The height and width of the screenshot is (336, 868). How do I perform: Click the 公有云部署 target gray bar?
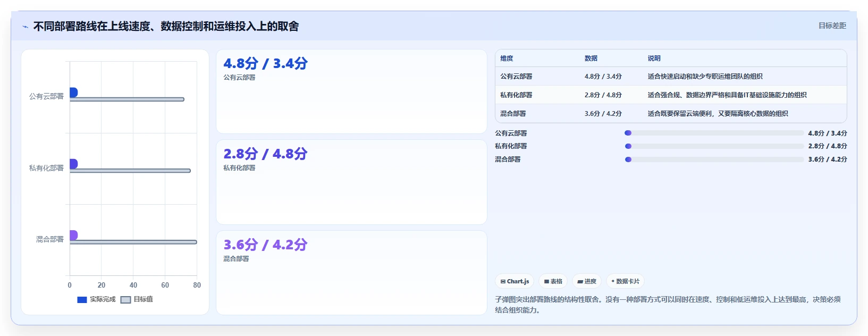coord(127,99)
